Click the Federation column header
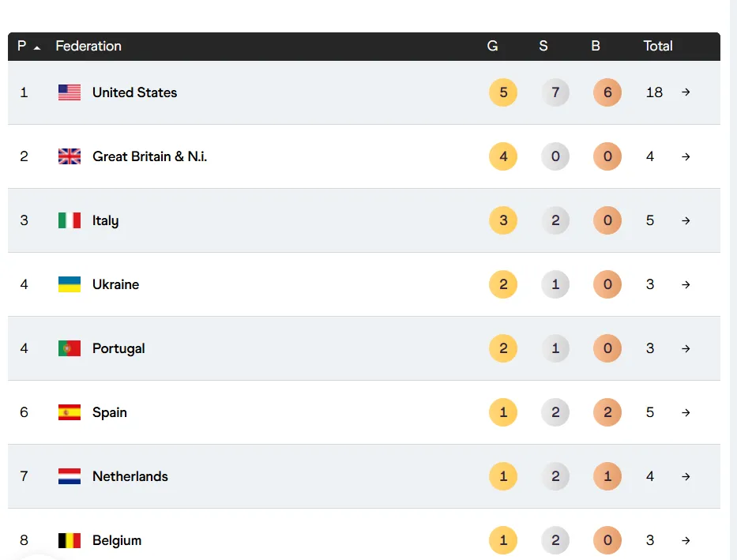 [x=88, y=47]
